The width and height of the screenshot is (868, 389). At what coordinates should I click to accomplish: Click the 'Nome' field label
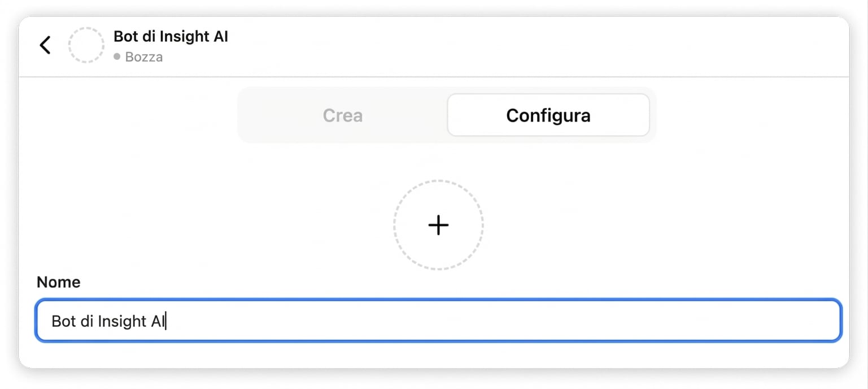(x=58, y=282)
